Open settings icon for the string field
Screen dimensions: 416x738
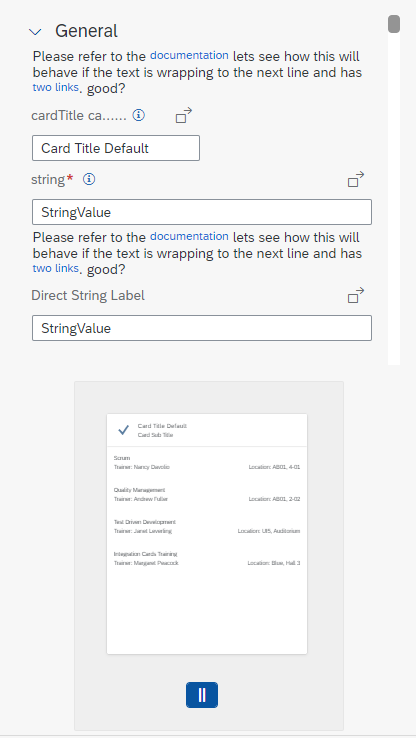(356, 179)
